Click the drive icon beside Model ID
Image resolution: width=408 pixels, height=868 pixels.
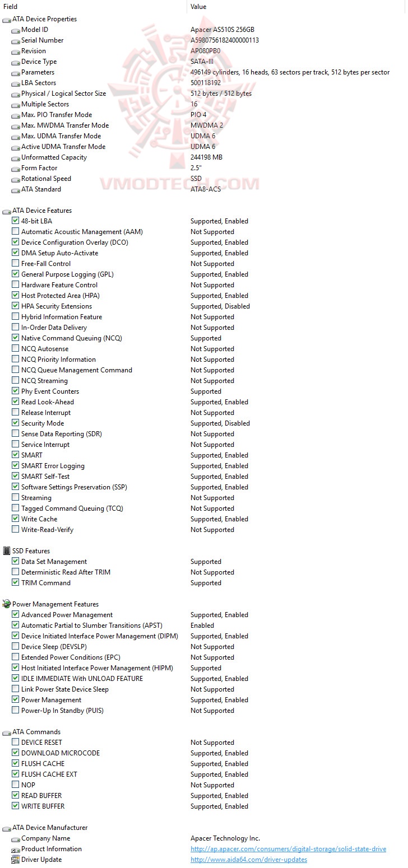point(16,30)
